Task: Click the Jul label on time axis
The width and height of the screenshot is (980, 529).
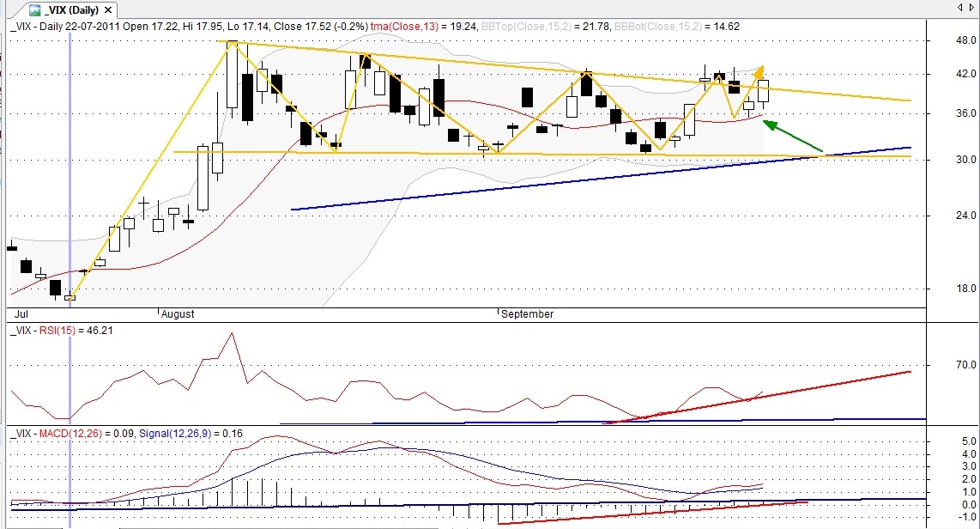Action: (21, 314)
